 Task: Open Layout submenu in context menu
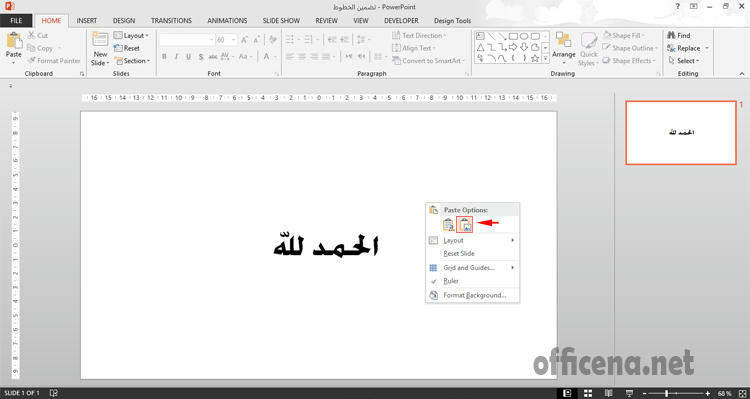472,240
